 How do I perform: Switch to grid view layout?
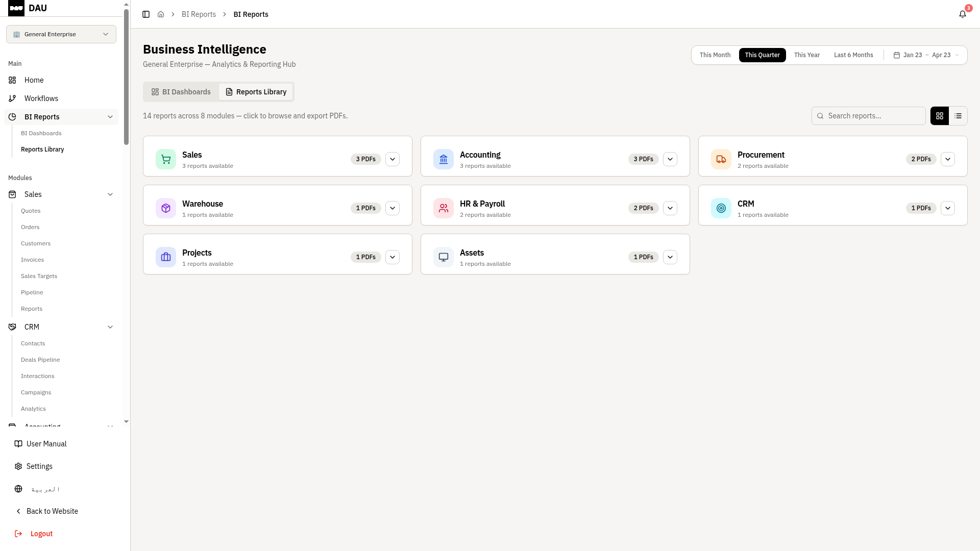pos(939,116)
